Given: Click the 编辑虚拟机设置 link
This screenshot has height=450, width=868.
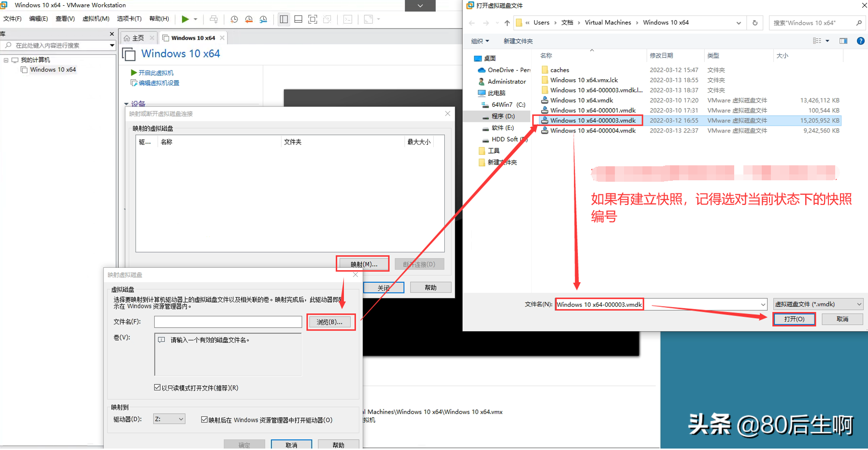Looking at the screenshot, I should [x=159, y=83].
